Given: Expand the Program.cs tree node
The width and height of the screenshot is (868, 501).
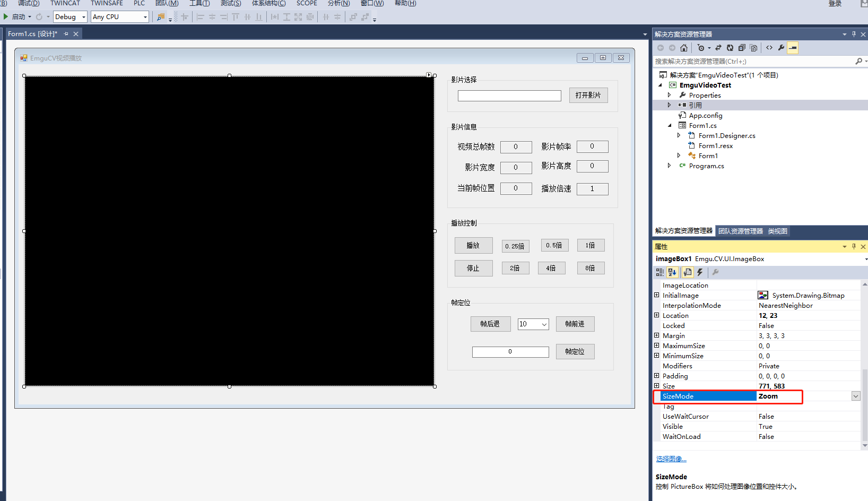Looking at the screenshot, I should pyautogui.click(x=670, y=166).
